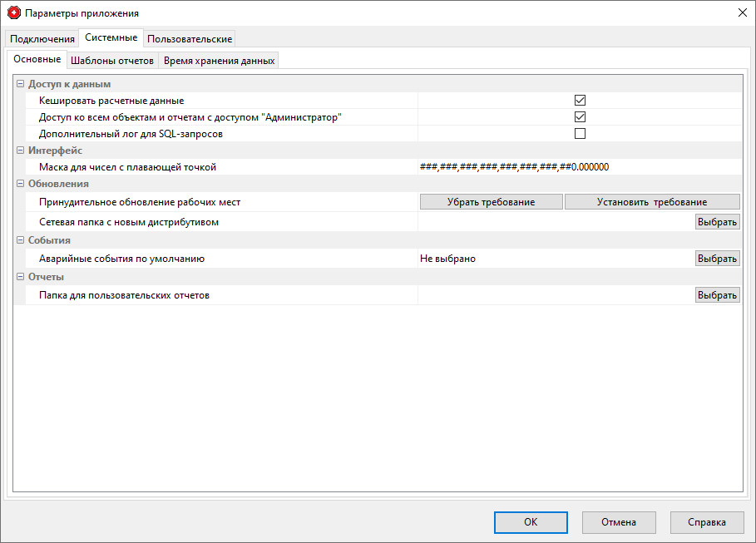Open the "Пользовательские" tab

190,39
